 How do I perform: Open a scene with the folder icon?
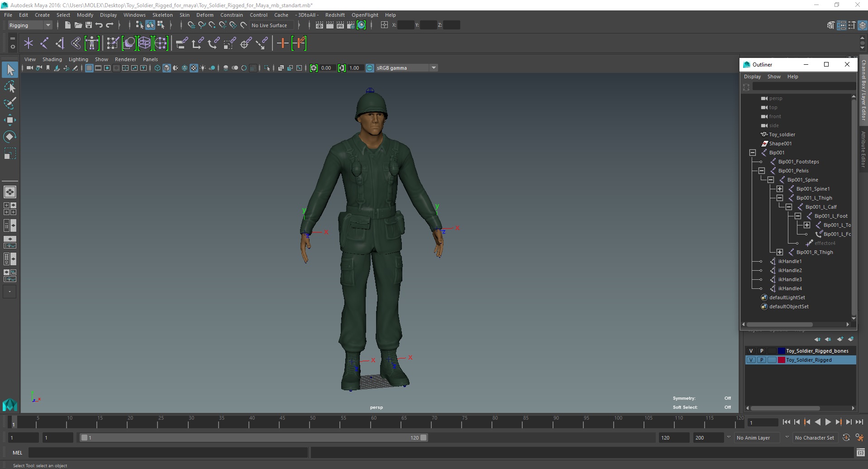(x=78, y=25)
